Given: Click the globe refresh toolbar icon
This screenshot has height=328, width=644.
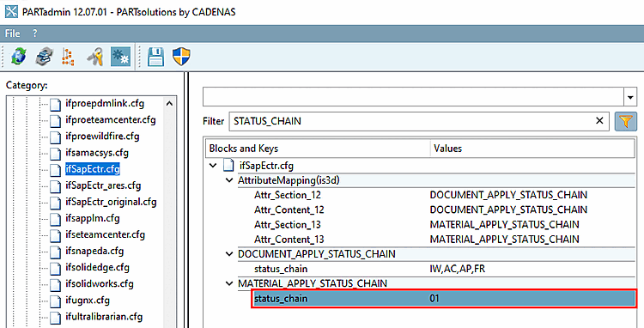Looking at the screenshot, I should [19, 57].
